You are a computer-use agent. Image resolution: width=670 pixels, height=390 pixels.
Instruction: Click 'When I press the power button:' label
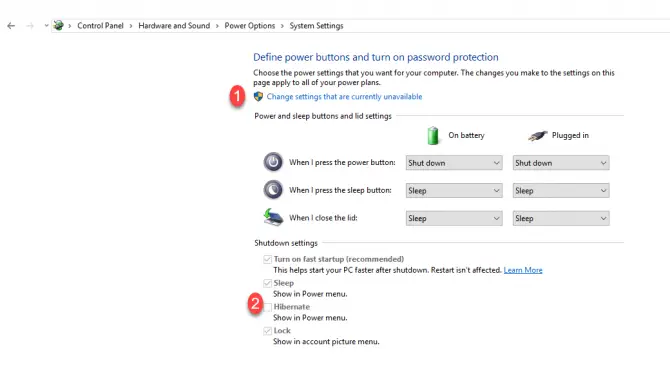pos(342,162)
